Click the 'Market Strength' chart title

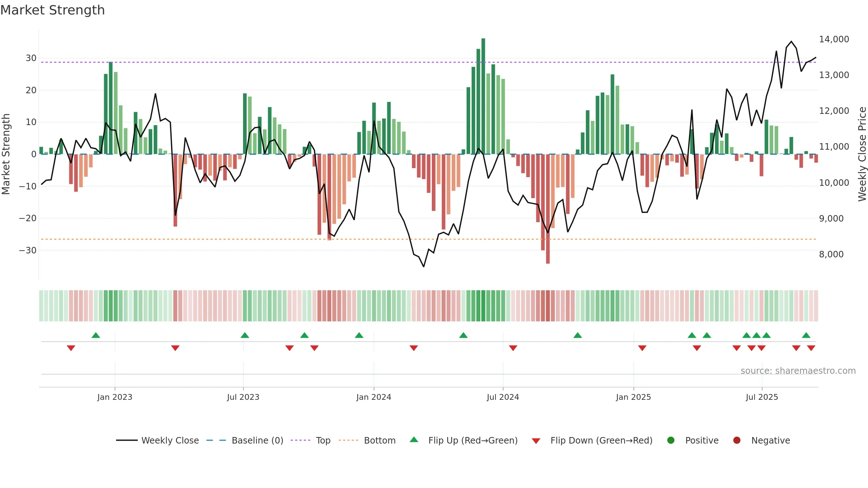coord(52,10)
